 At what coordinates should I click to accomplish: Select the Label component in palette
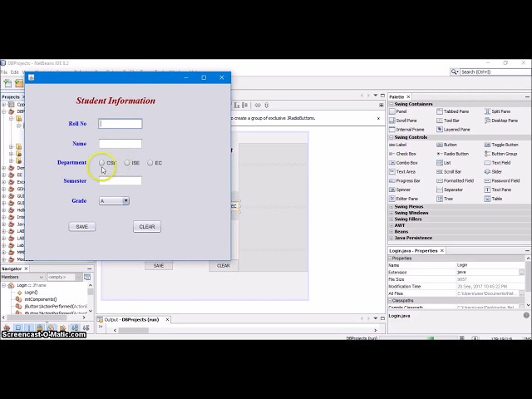(x=397, y=145)
